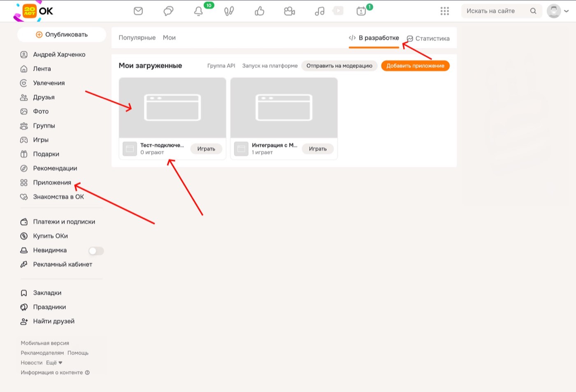Click the Приложения grid icon in sidebar

point(24,183)
